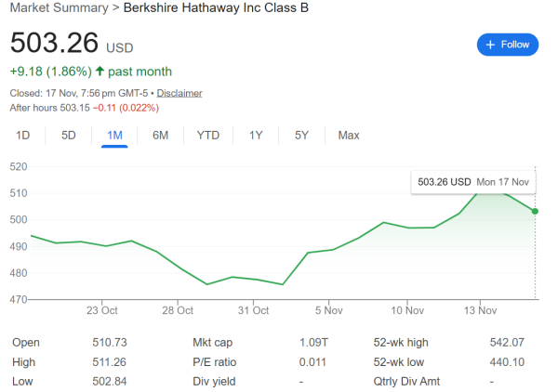Click the After hours 503.15 price text
The height and width of the screenshot is (392, 558).
pyautogui.click(x=61, y=108)
